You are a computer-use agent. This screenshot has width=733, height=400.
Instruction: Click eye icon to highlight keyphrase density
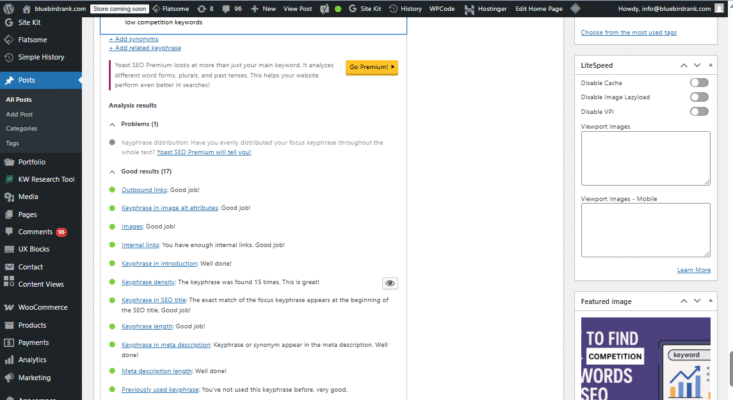(x=391, y=283)
